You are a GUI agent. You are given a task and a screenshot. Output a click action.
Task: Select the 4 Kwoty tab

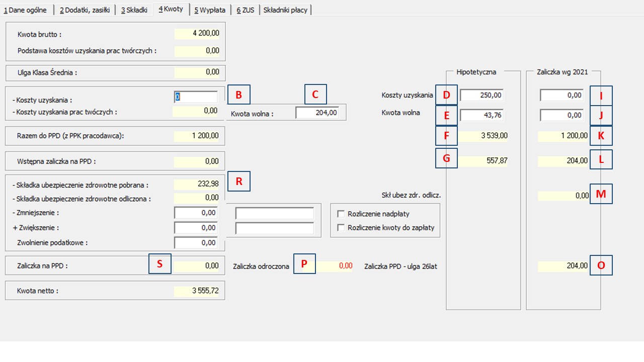coord(171,9)
